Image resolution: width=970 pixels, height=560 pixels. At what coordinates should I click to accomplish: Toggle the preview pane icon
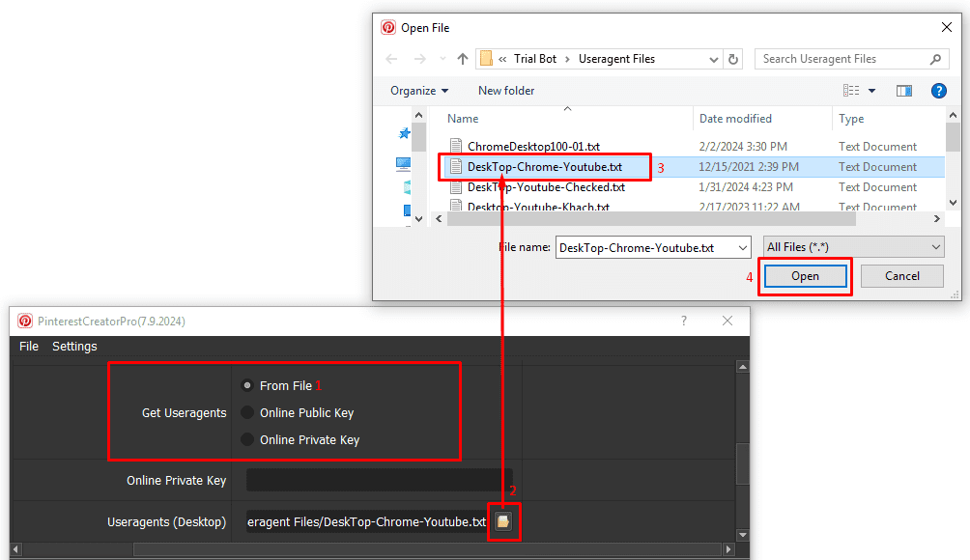pos(903,91)
